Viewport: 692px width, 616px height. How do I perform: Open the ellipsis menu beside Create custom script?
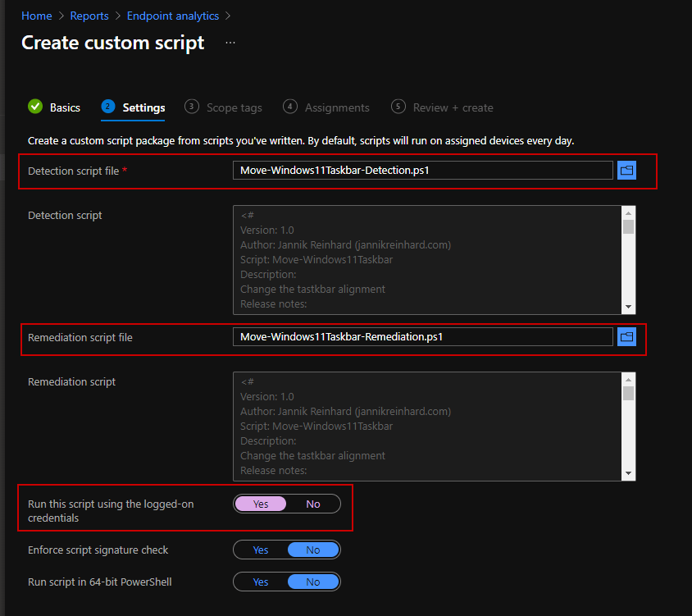coord(230,43)
